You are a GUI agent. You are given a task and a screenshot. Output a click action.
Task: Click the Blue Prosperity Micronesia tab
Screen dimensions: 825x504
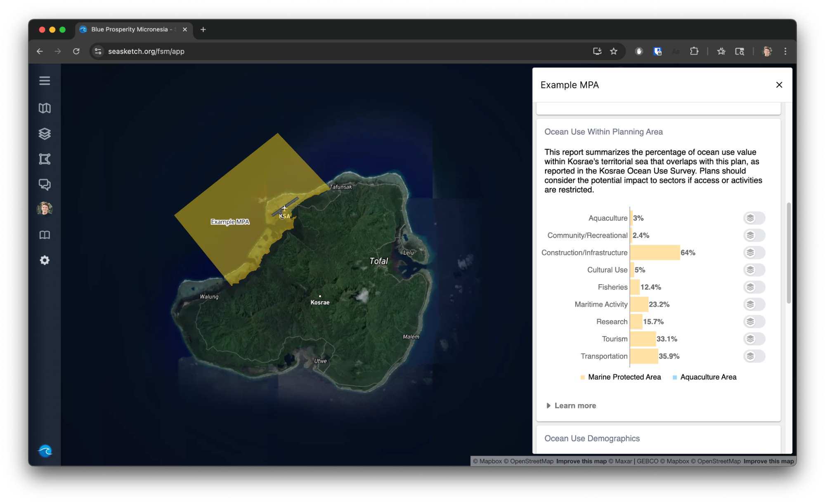coord(130,30)
